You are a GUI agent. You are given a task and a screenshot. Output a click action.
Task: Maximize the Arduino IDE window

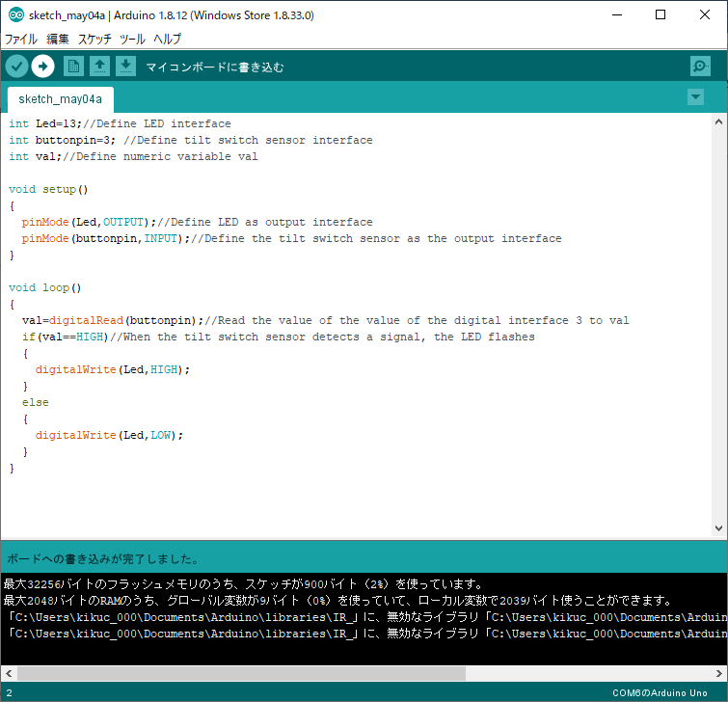click(x=660, y=15)
